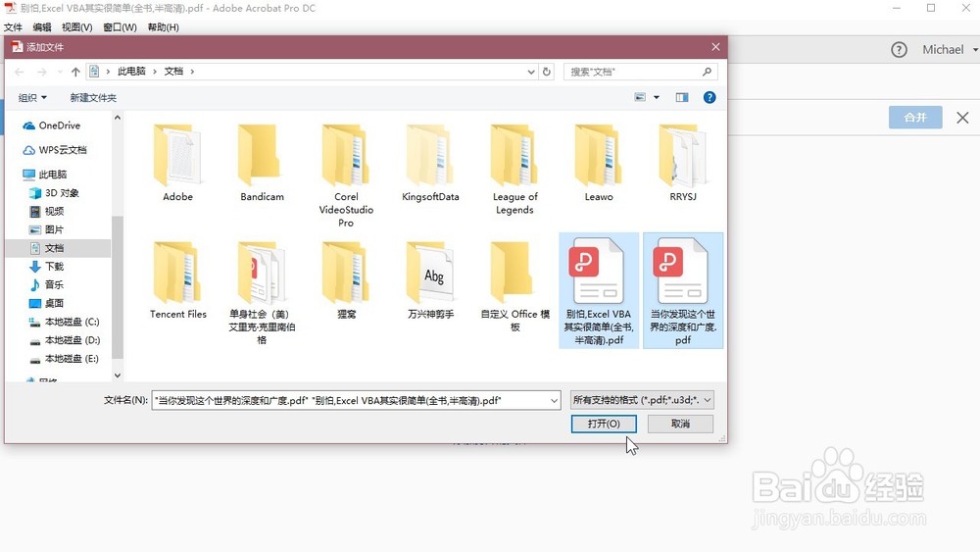Open the Bandicam folder
The image size is (980, 552).
[x=262, y=162]
